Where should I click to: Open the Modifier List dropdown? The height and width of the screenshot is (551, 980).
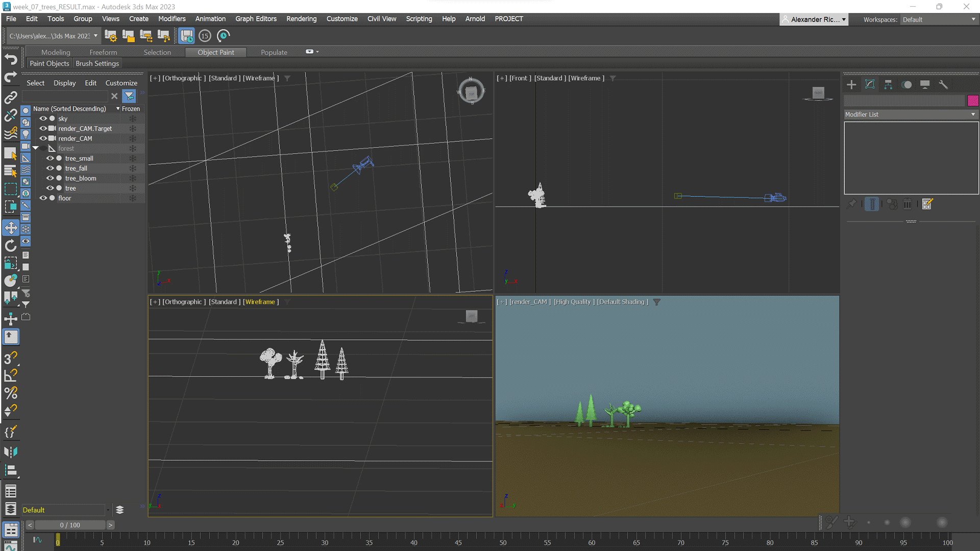(911, 114)
